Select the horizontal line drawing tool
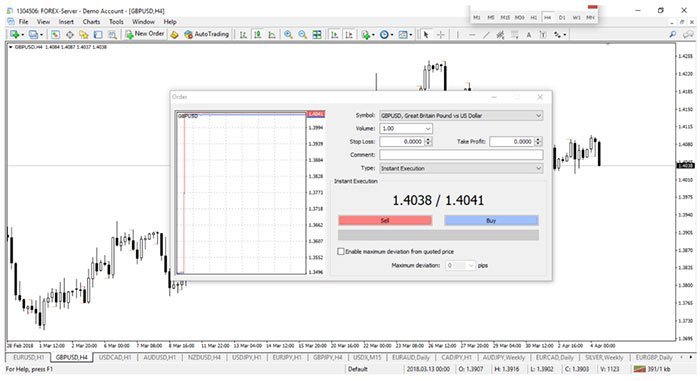This screenshot has height=381, width=700. coord(472,34)
